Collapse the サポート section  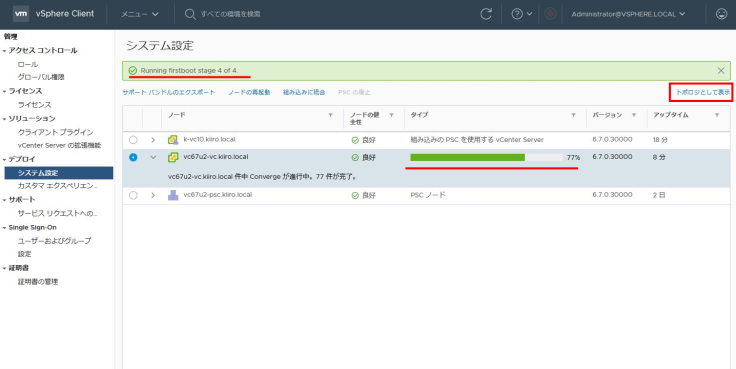click(4, 200)
